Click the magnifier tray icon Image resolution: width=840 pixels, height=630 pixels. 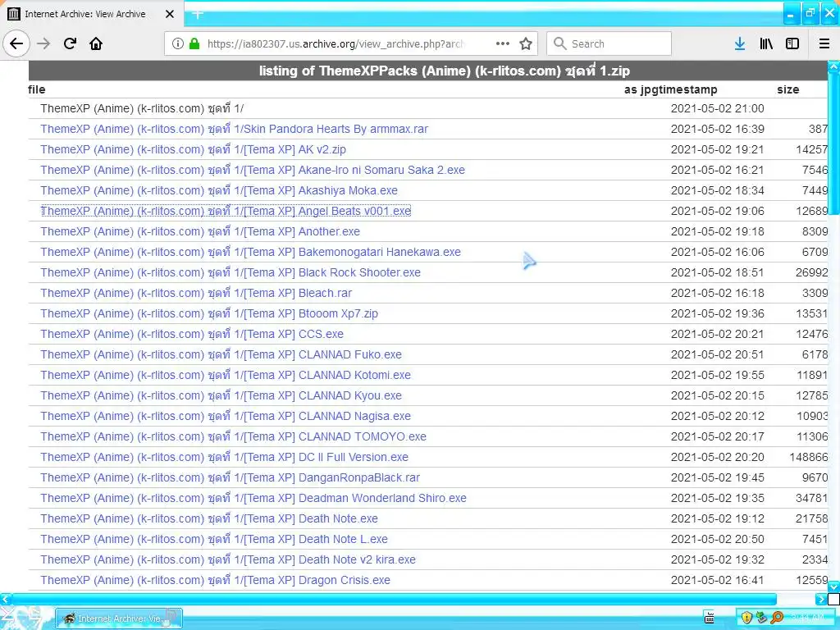tap(776, 618)
